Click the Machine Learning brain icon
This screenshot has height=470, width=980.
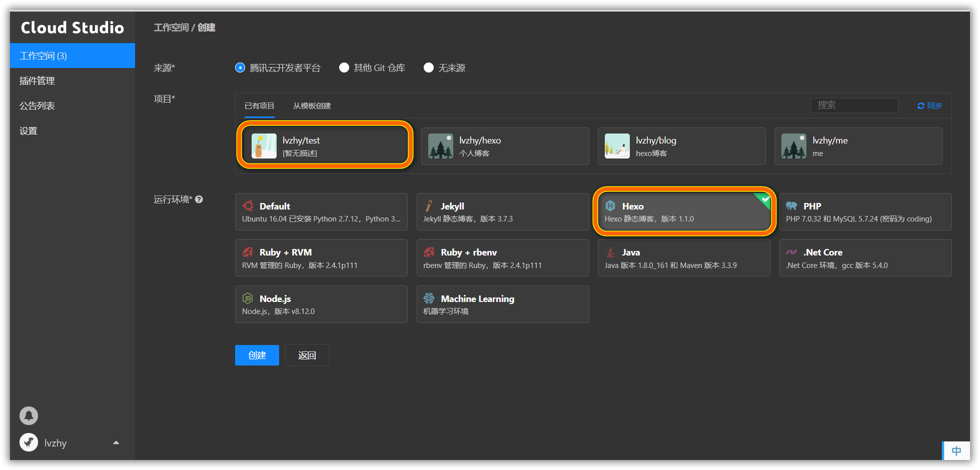(x=429, y=298)
